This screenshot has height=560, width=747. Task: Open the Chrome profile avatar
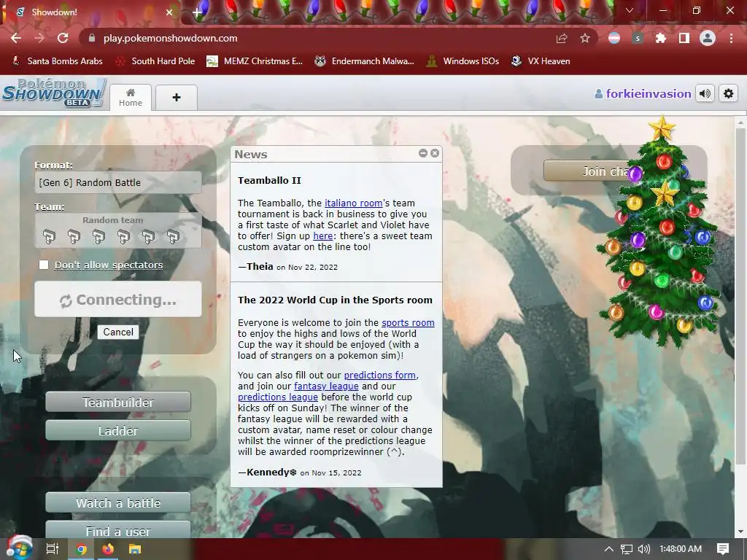pos(708,38)
